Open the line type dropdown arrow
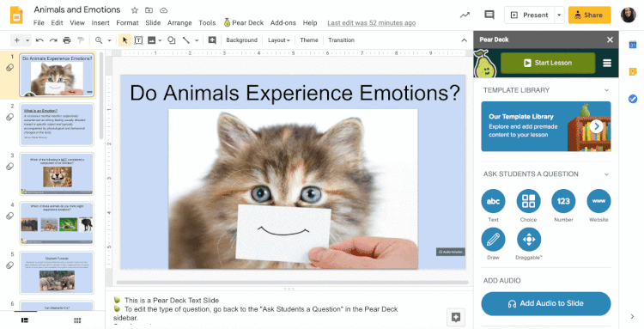 click(197, 40)
